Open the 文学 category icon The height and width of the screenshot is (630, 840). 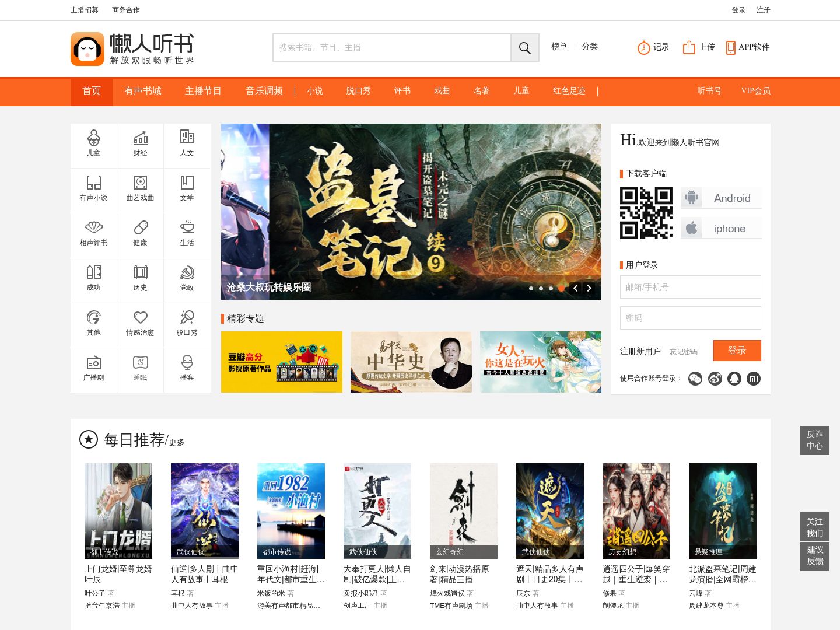(x=187, y=183)
